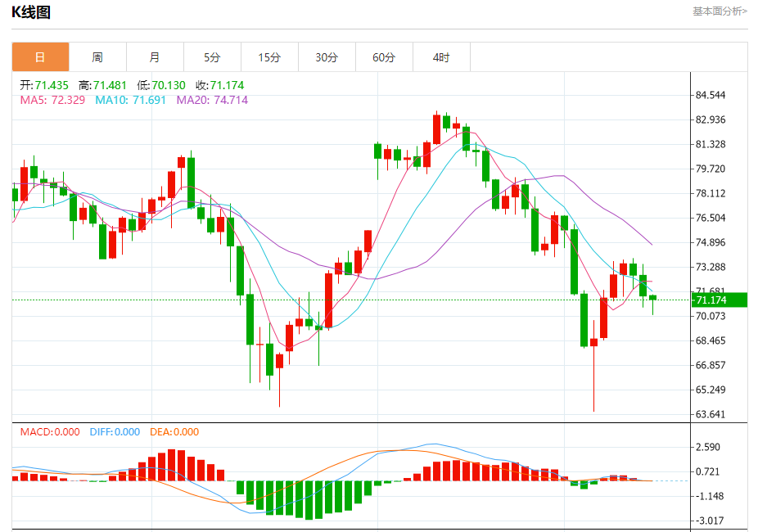Click the 74.896 price axis label
This screenshot has height=532, width=758.
(711, 242)
